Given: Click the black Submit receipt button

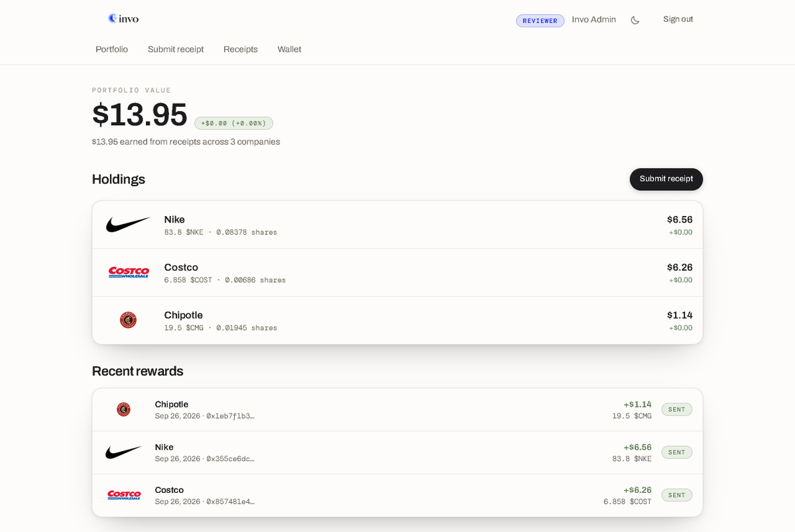Looking at the screenshot, I should [666, 180].
